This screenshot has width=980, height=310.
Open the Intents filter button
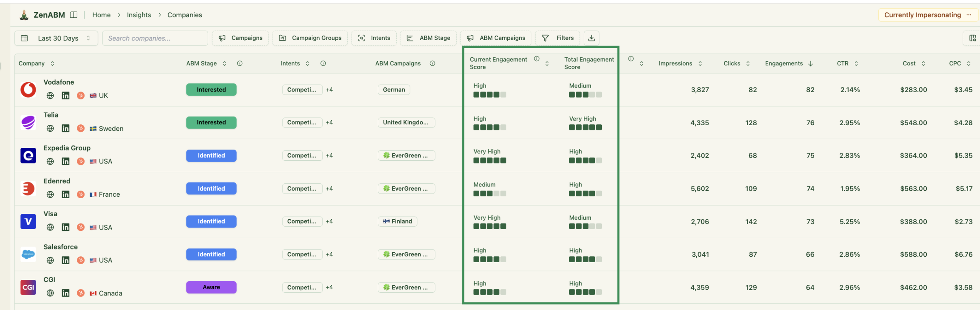(x=374, y=38)
